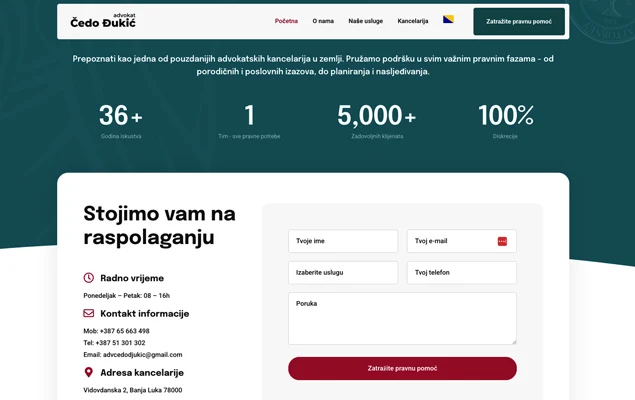Viewport: 635px width, 400px height.
Task: Click the resize handle of the Poruka textarea
Action: 512,340
